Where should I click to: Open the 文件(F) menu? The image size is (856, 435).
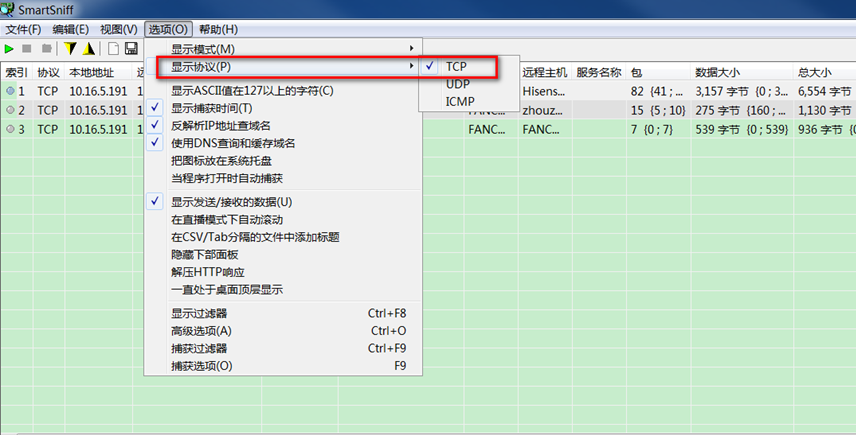(23, 29)
